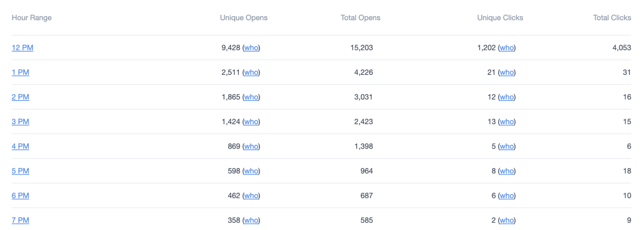
Task: Open the 4 PM hour details
Action: (21, 146)
